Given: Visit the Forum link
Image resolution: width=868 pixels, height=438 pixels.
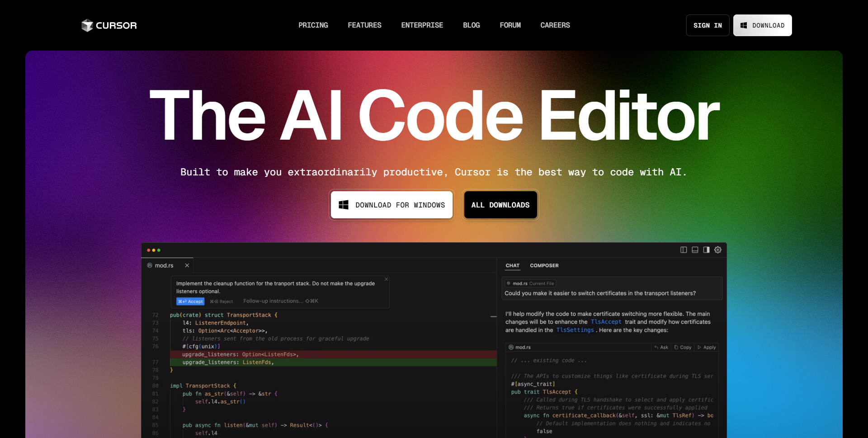Looking at the screenshot, I should (x=510, y=25).
